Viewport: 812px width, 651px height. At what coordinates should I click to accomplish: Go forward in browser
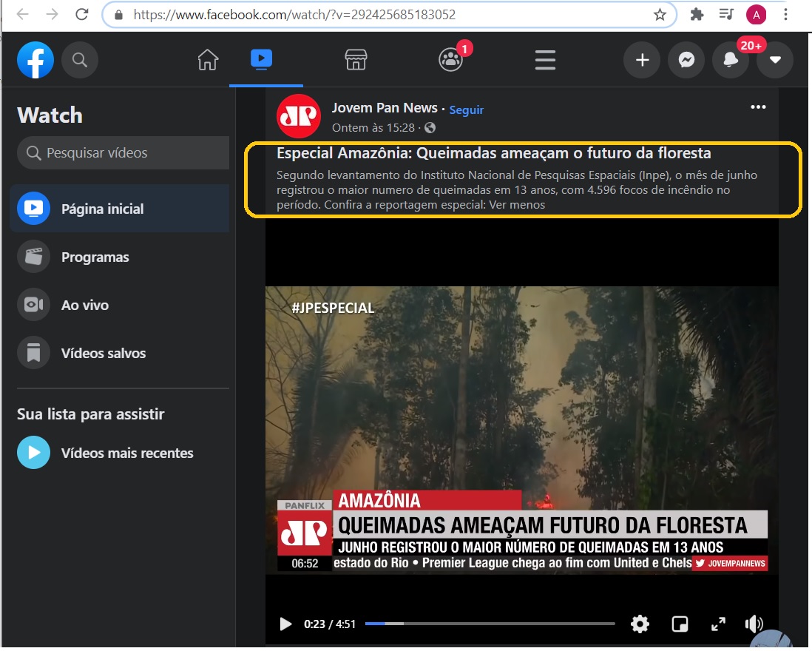[53, 14]
